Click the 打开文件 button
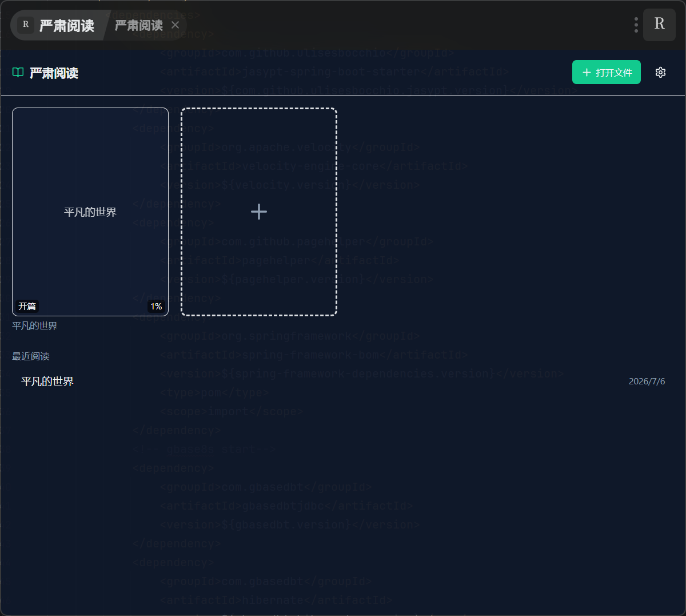 [x=607, y=72]
